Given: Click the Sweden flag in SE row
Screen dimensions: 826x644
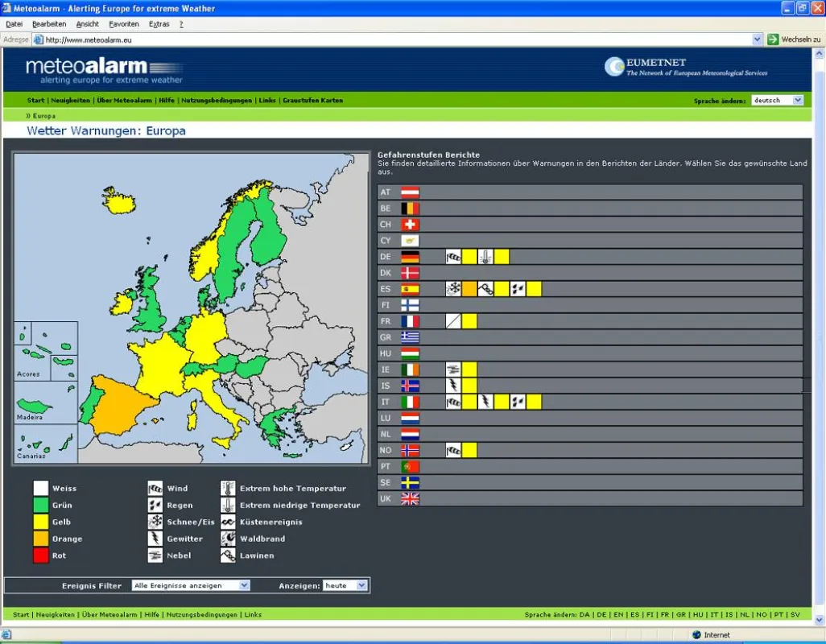Looking at the screenshot, I should point(410,482).
